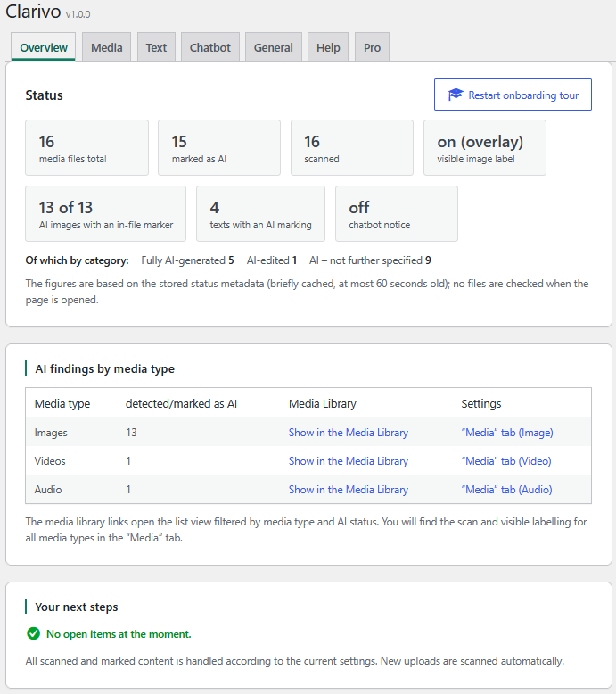The width and height of the screenshot is (616, 694).
Task: Switch to the Pro tab
Action: coord(372,47)
